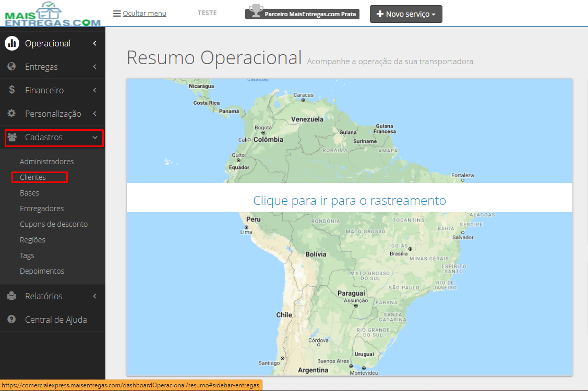This screenshot has height=391, width=588.
Task: Click the trophy icon on partner badge
Action: tap(255, 11)
